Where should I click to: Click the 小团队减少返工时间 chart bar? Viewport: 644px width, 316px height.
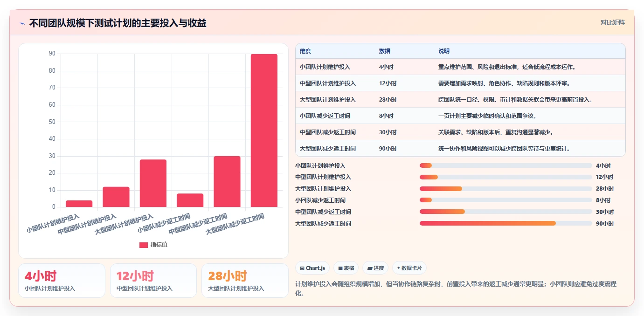pyautogui.click(x=190, y=200)
